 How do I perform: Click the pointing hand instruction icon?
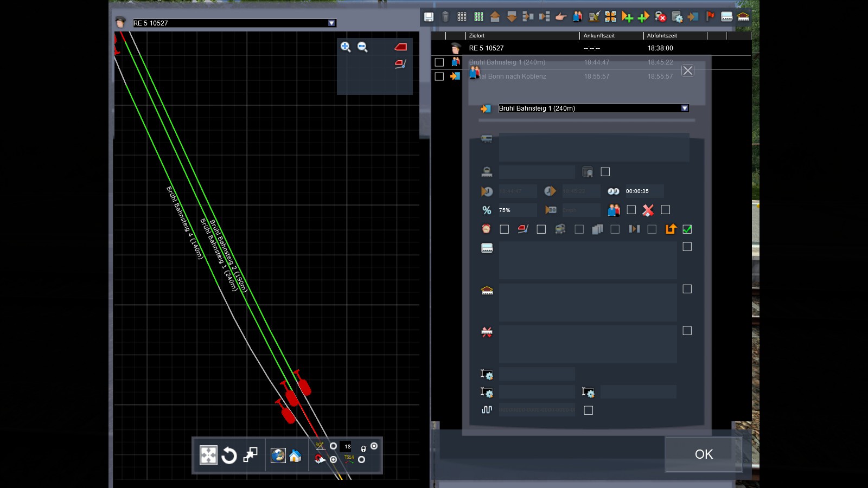[x=561, y=17]
